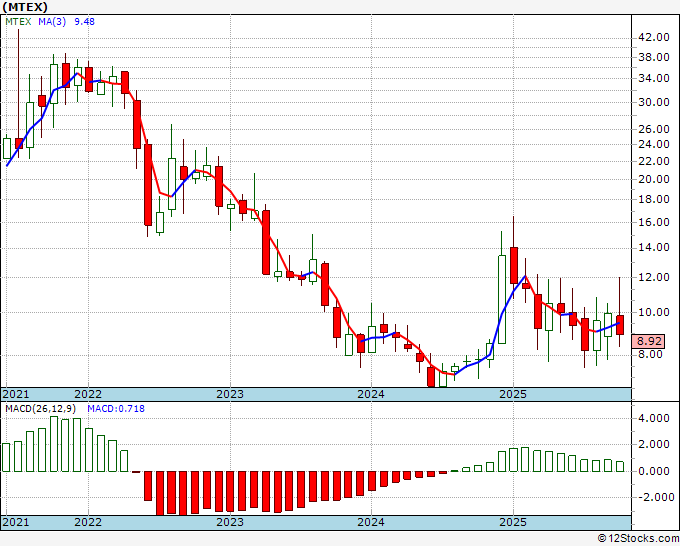Open the 12Stocks.com copyright link
Image resolution: width=680 pixels, height=546 pixels.
638,539
